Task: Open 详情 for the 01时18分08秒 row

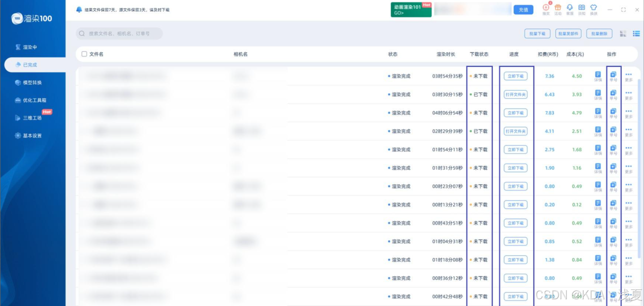Action: pyautogui.click(x=598, y=260)
